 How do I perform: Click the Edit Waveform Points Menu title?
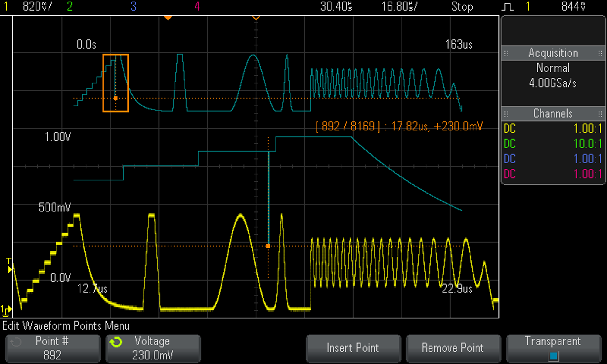tap(65, 325)
